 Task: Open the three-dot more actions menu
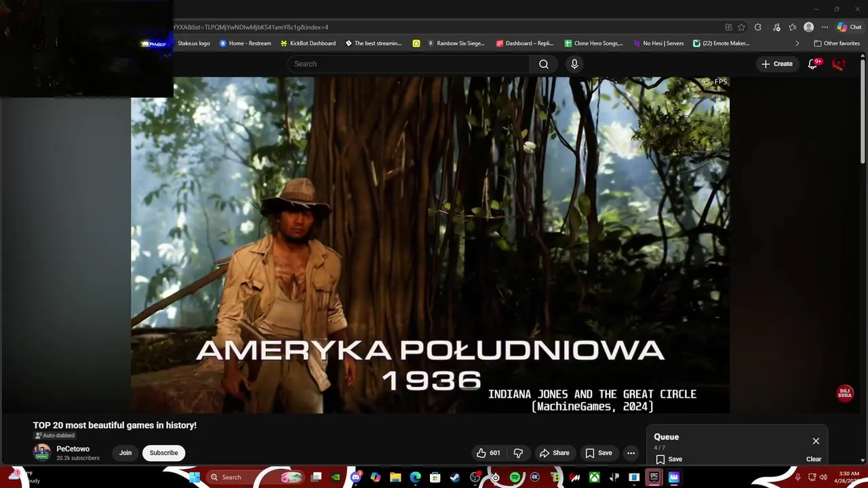(631, 453)
